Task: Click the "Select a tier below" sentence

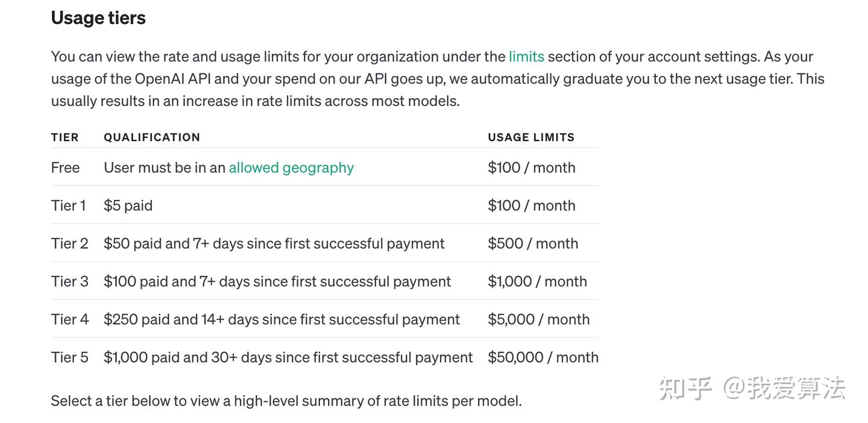Action: pyautogui.click(x=286, y=401)
